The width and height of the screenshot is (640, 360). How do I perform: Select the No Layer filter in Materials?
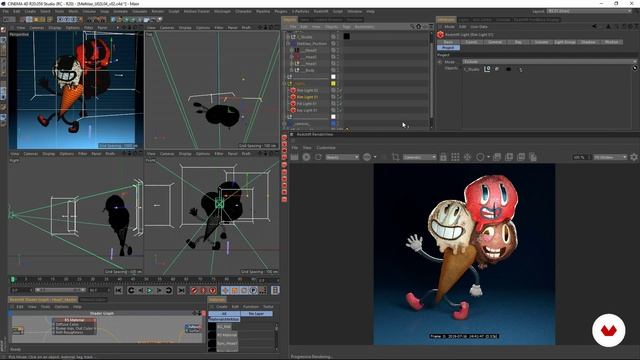click(256, 313)
